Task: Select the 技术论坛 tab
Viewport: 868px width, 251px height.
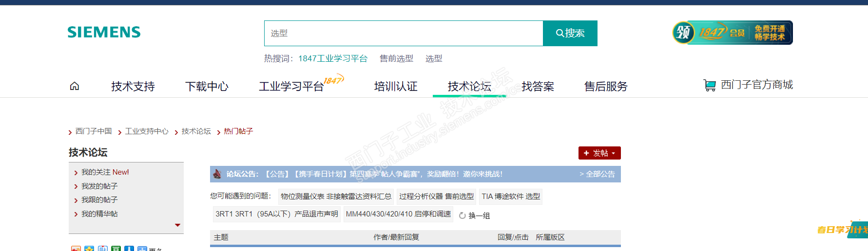Action: [469, 87]
